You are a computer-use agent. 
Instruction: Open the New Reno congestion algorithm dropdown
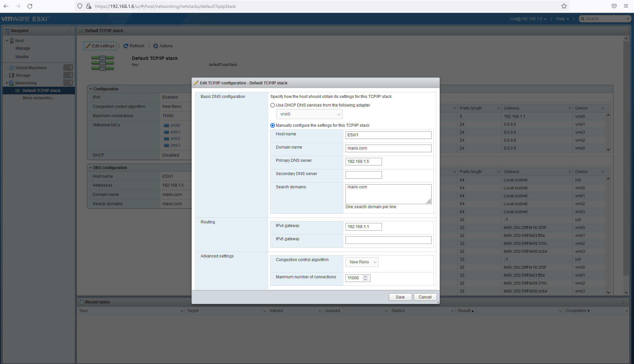[362, 262]
